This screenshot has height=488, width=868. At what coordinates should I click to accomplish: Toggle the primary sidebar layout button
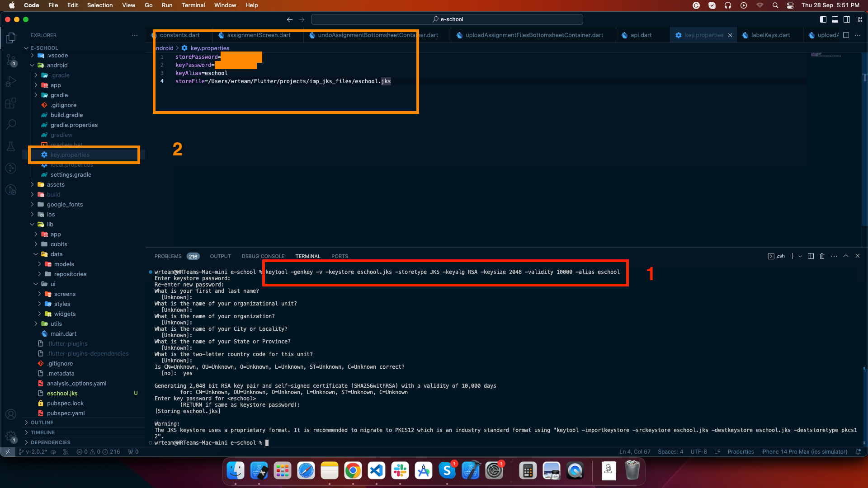tap(823, 19)
